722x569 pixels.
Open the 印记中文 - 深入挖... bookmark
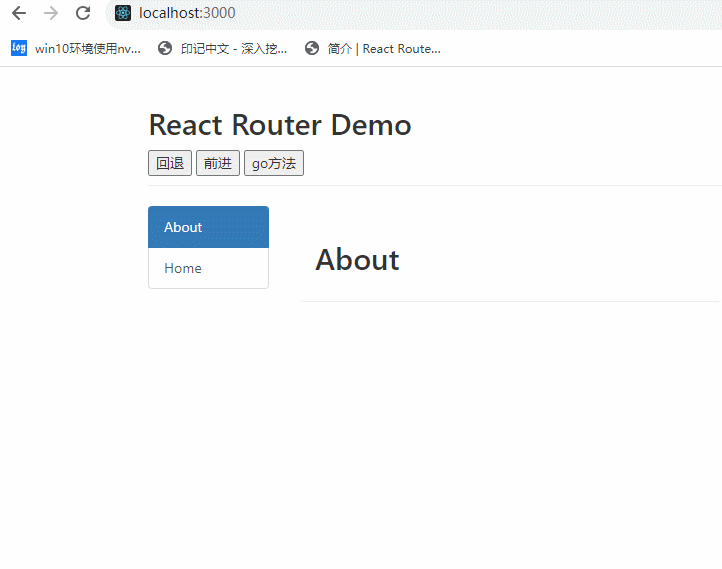click(233, 48)
